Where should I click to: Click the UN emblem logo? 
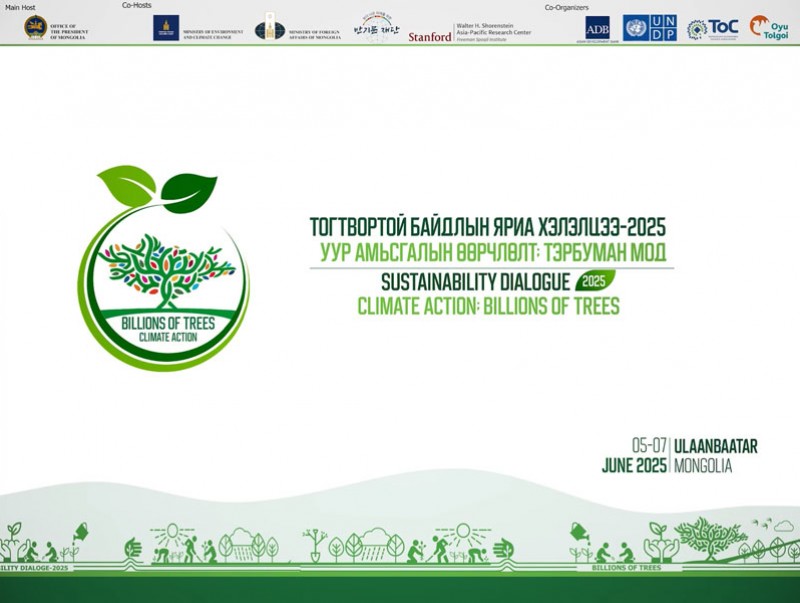635,28
